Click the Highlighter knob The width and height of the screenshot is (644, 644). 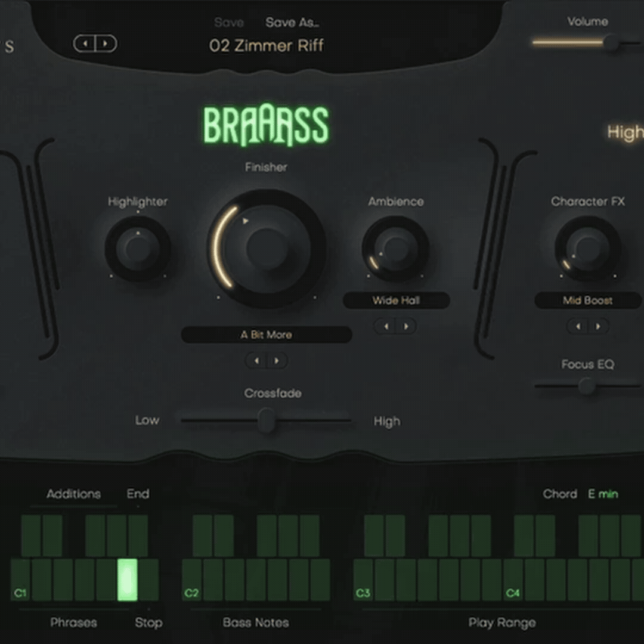click(x=138, y=249)
